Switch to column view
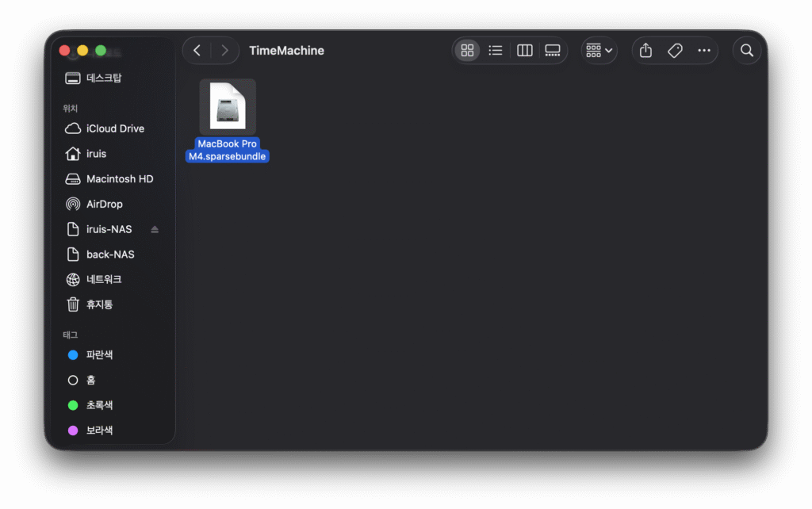This screenshot has height=509, width=812. (524, 51)
